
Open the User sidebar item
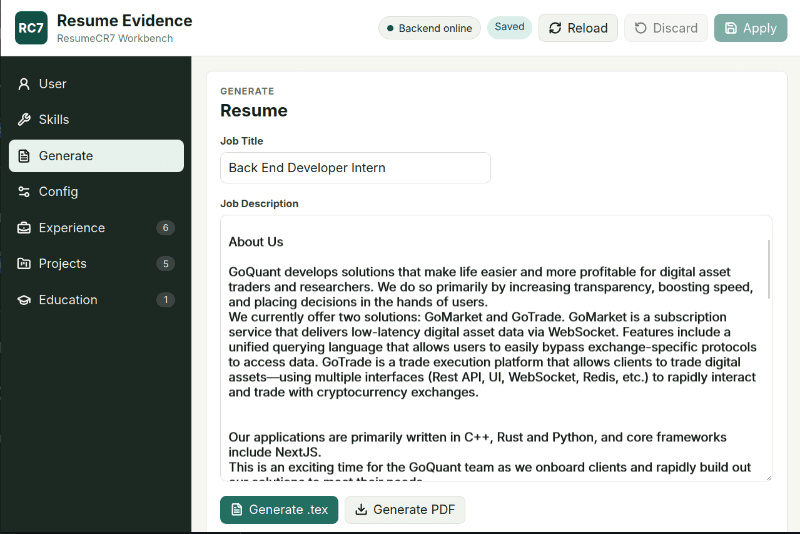click(96, 84)
